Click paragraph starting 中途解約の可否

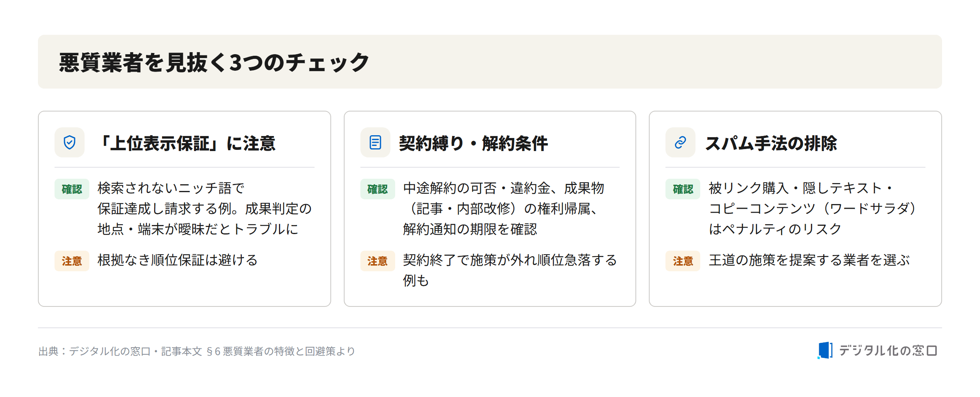[503, 208]
